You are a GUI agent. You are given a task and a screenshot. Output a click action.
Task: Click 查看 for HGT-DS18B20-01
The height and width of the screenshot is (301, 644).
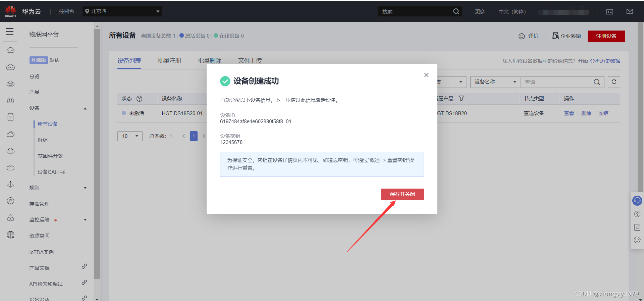(569, 113)
